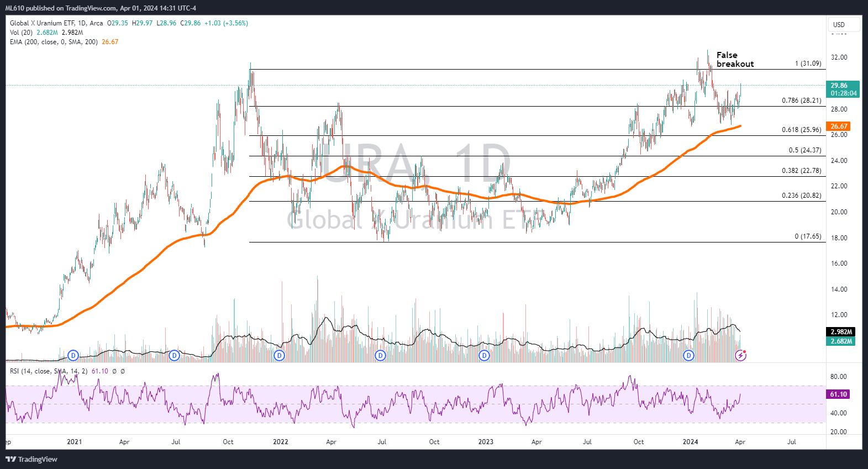Screen dimensions: 868x469
Task: Click the 40.00 RSI axis label
Action: tap(839, 413)
